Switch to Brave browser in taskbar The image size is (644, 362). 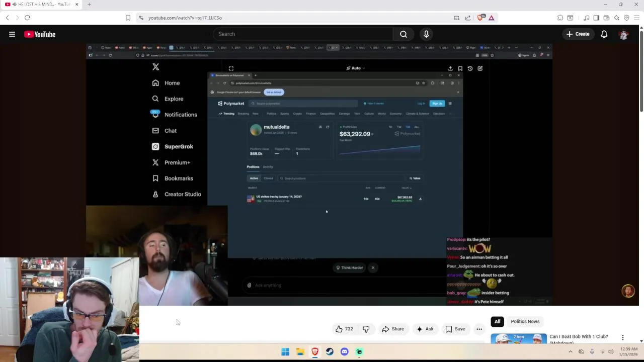[315, 352]
